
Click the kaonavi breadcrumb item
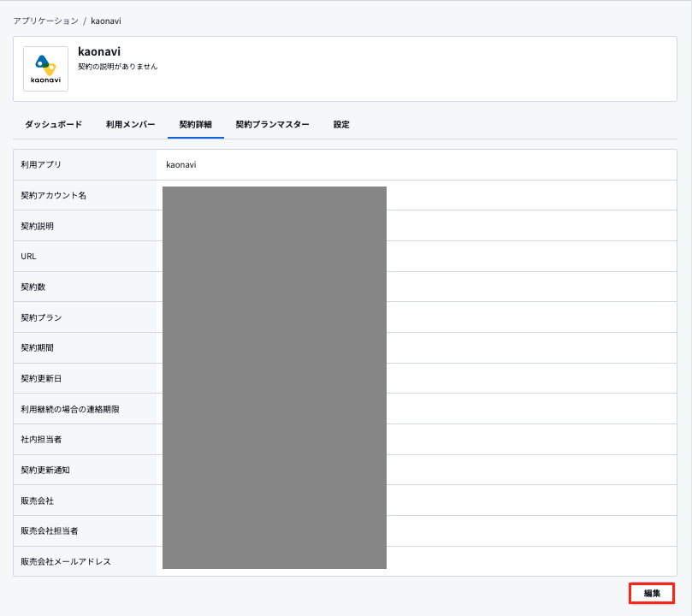(106, 21)
